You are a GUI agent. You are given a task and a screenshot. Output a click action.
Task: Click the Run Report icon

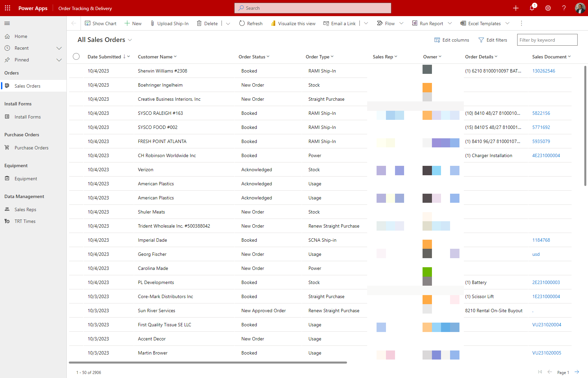[x=415, y=23]
